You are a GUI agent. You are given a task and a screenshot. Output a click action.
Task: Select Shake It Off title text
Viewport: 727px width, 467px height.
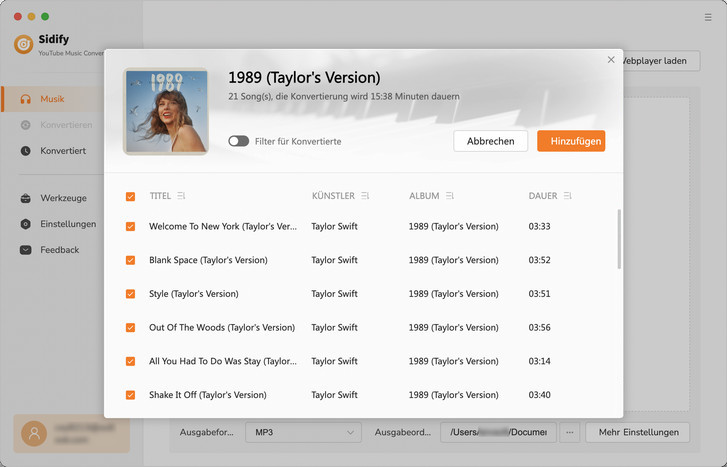click(208, 395)
